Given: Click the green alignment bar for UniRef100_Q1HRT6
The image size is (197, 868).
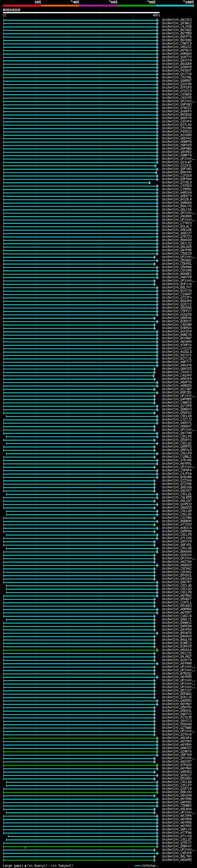Looking at the screenshot, I should [81, 751].
